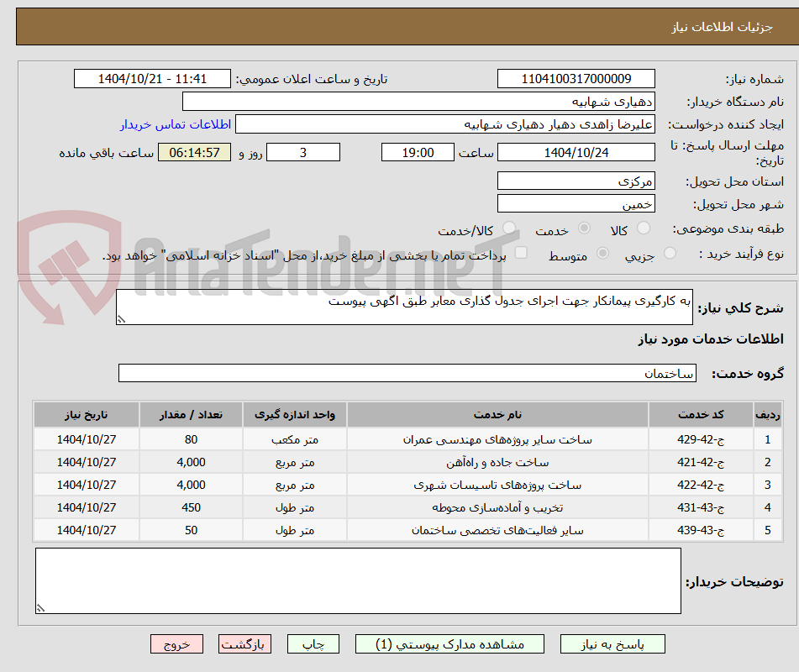Screen dimensions: 799x672
Task: Click the متر مکعب unit cell
Action: [x=295, y=439]
